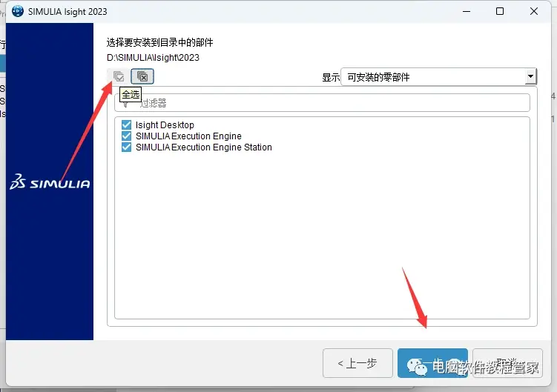The width and height of the screenshot is (557, 392).
Task: Click the Select All components icon
Action: point(119,76)
